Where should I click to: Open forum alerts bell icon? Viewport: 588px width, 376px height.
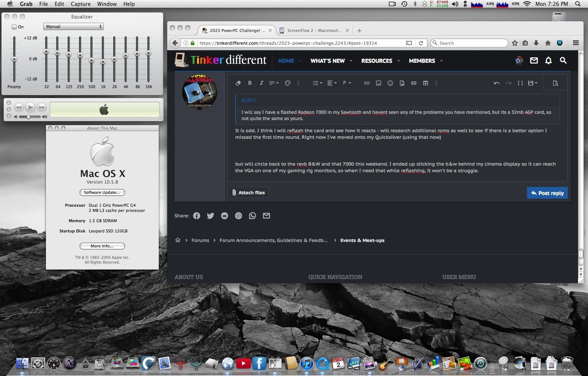tap(548, 61)
